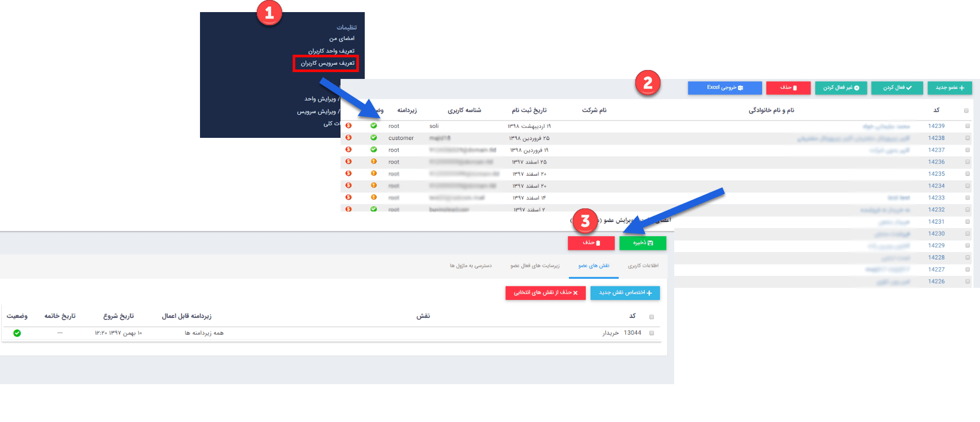Tick the checkbox for member 14234
The height and width of the screenshot is (422, 980).
[x=967, y=186]
